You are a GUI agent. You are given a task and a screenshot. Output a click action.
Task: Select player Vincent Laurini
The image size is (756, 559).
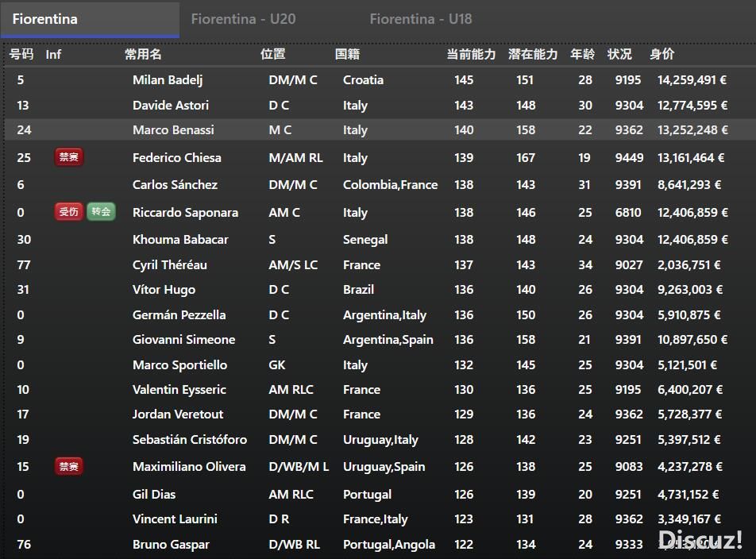(175, 519)
